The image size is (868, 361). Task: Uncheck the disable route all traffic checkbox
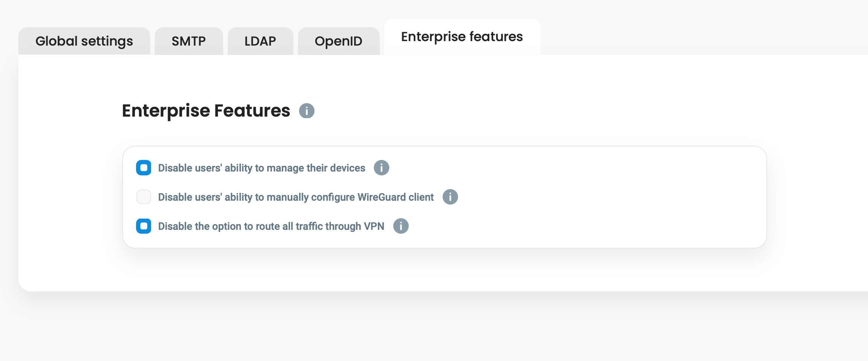144,226
